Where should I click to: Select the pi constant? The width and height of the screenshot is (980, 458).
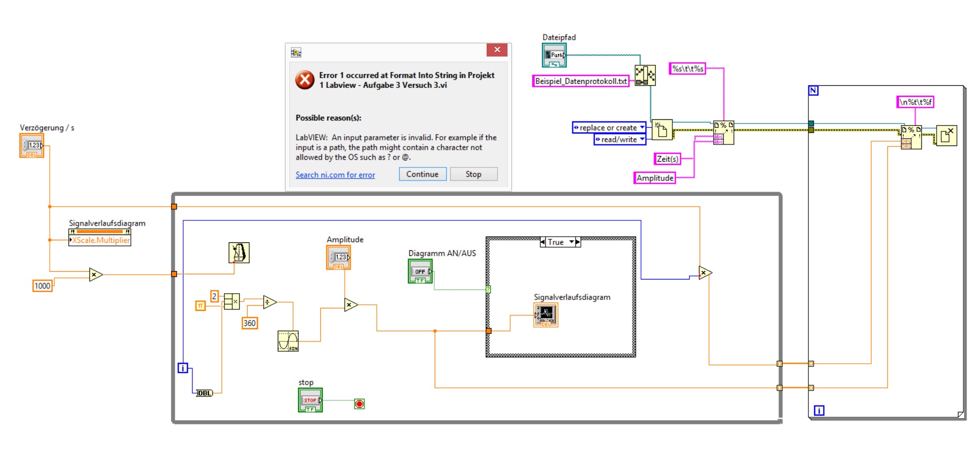tap(200, 306)
